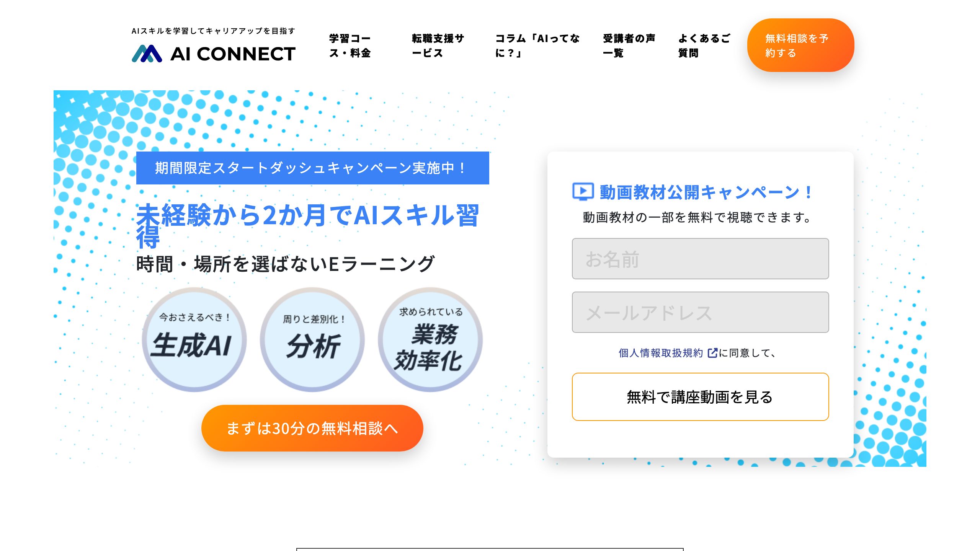The width and height of the screenshot is (980, 551).
Task: Open よくあるご質問 in navigation
Action: [704, 46]
